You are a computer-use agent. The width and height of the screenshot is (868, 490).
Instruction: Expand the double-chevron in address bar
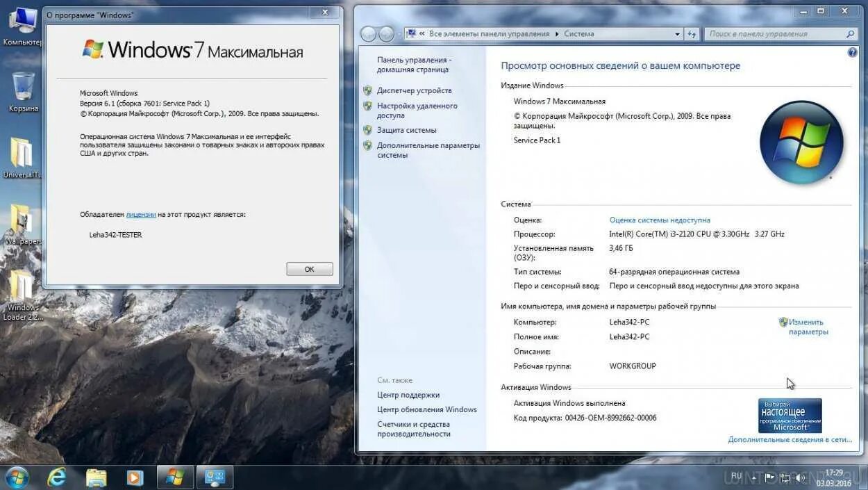423,34
